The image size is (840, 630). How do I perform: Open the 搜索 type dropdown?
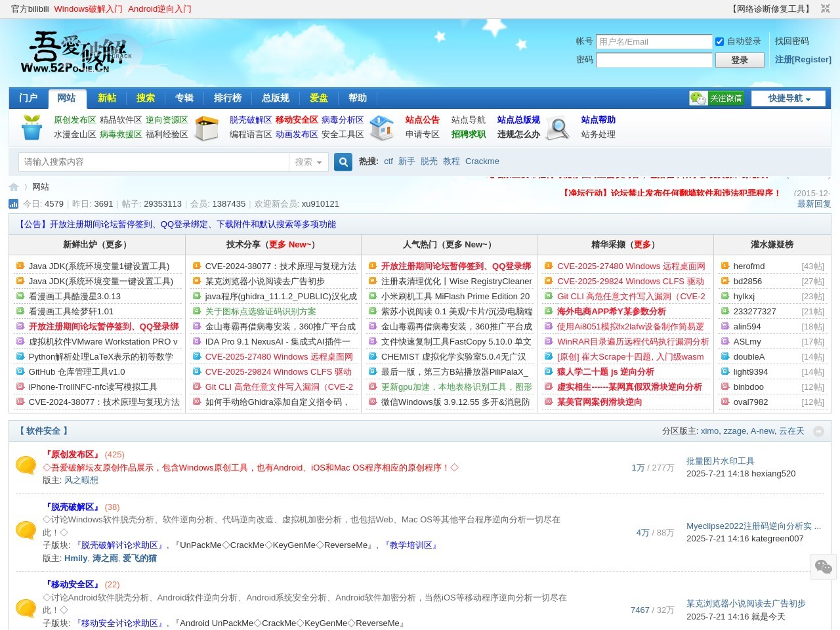click(x=308, y=162)
